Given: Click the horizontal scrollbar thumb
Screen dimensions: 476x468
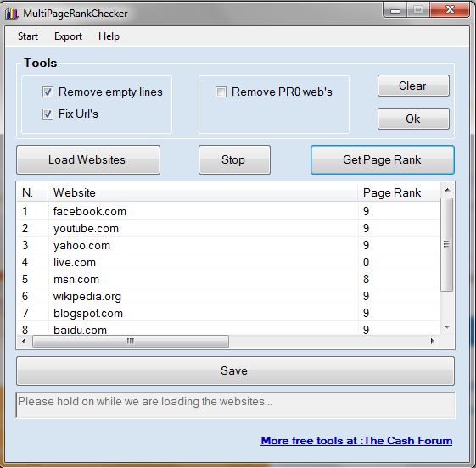Looking at the screenshot, I should coord(131,341).
